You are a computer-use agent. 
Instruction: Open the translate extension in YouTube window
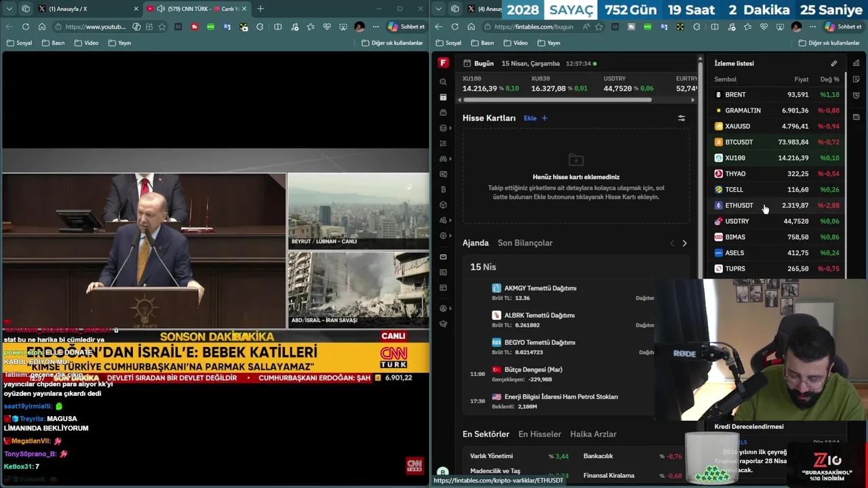pyautogui.click(x=227, y=26)
